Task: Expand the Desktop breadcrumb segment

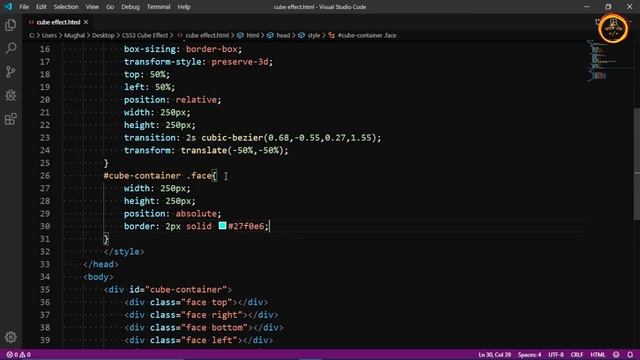Action: [x=103, y=36]
